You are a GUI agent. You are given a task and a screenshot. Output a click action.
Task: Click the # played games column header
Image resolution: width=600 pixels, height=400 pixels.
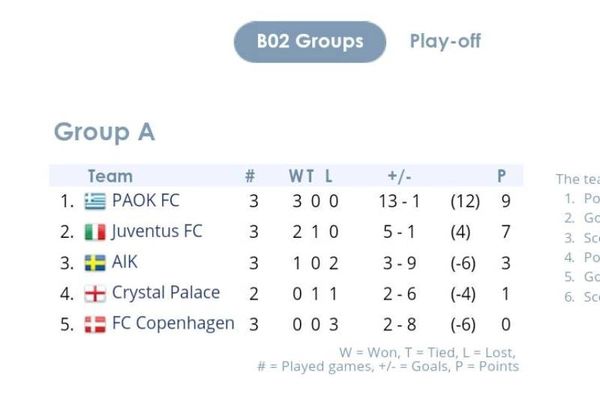tap(250, 176)
